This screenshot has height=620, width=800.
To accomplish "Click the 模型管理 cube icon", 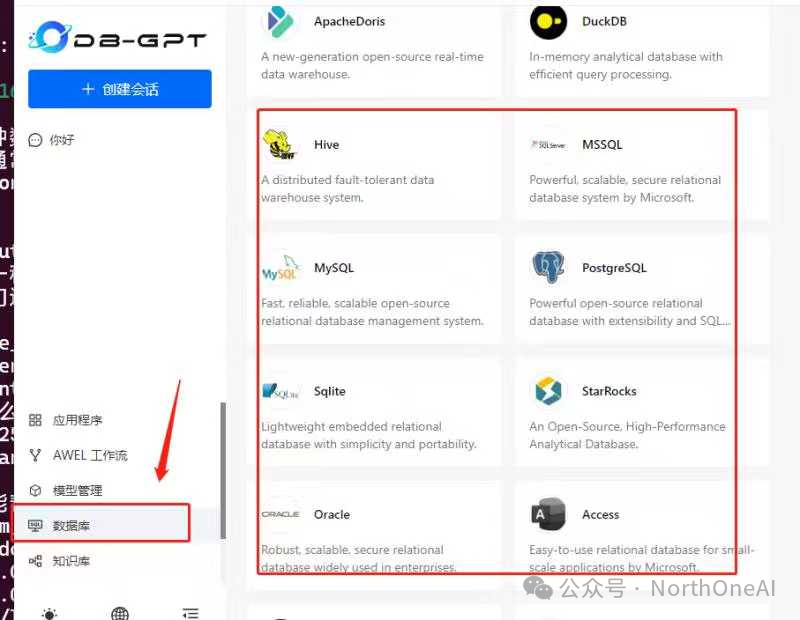I will (x=35, y=490).
